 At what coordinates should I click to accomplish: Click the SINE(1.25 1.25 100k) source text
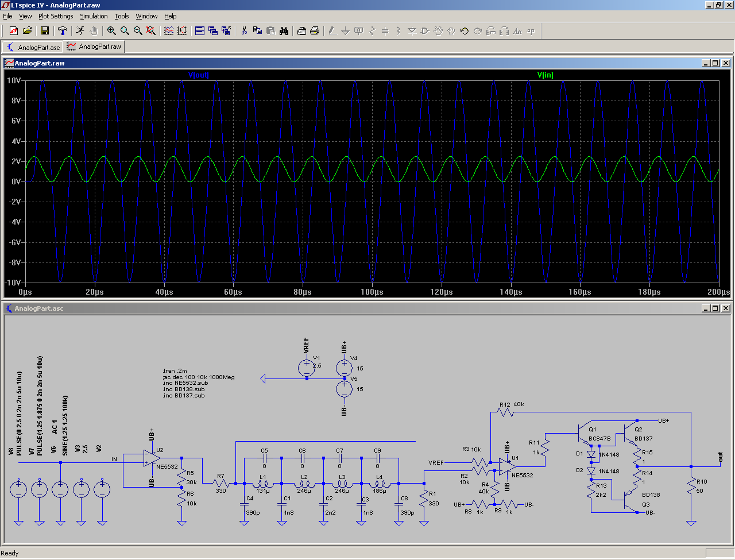(x=65, y=425)
